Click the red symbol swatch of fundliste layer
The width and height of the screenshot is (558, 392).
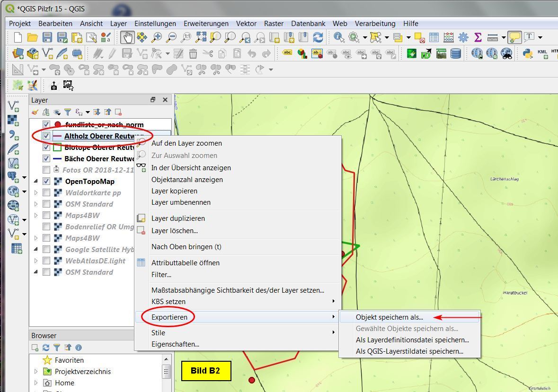[58, 125]
